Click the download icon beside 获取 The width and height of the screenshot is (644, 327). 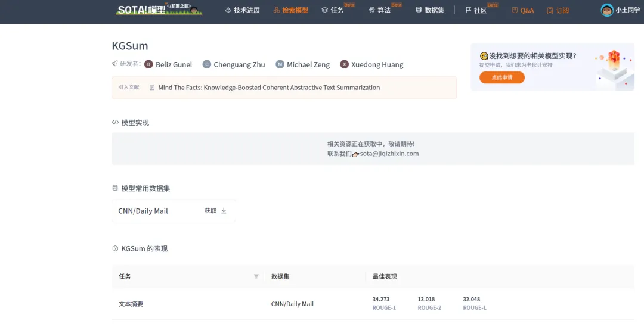tap(224, 210)
